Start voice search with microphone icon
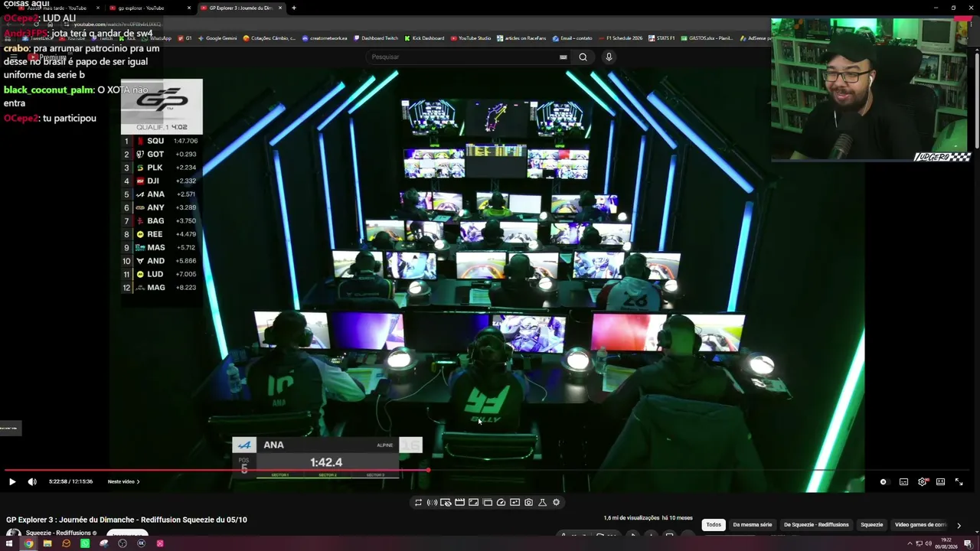 (609, 57)
